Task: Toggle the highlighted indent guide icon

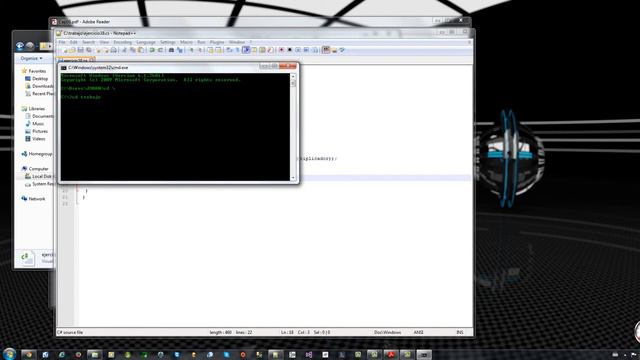Action: click(246, 50)
